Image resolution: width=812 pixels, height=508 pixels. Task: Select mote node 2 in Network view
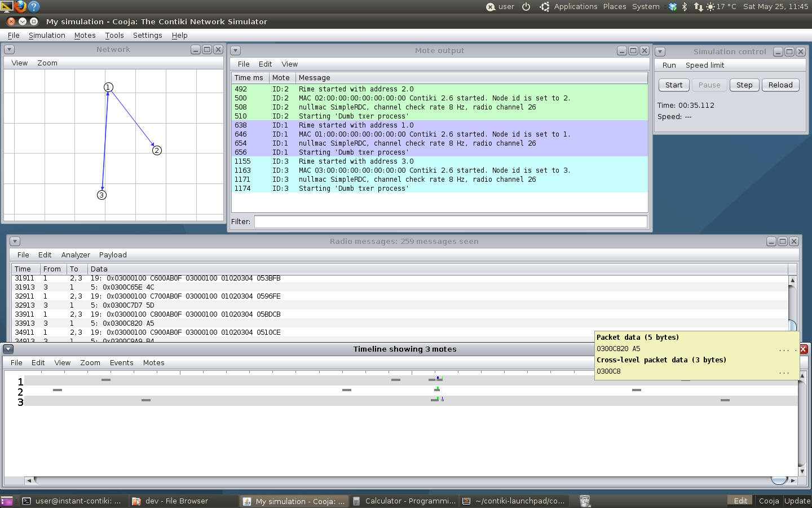157,150
